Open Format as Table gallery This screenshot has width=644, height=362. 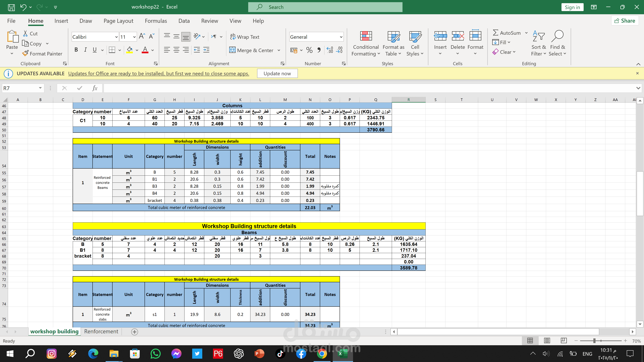coord(393,43)
